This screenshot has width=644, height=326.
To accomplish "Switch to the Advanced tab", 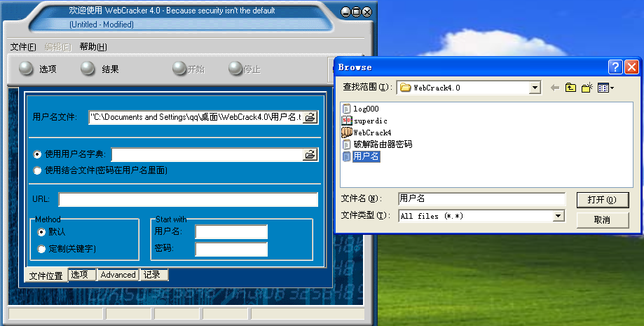I will tap(118, 275).
